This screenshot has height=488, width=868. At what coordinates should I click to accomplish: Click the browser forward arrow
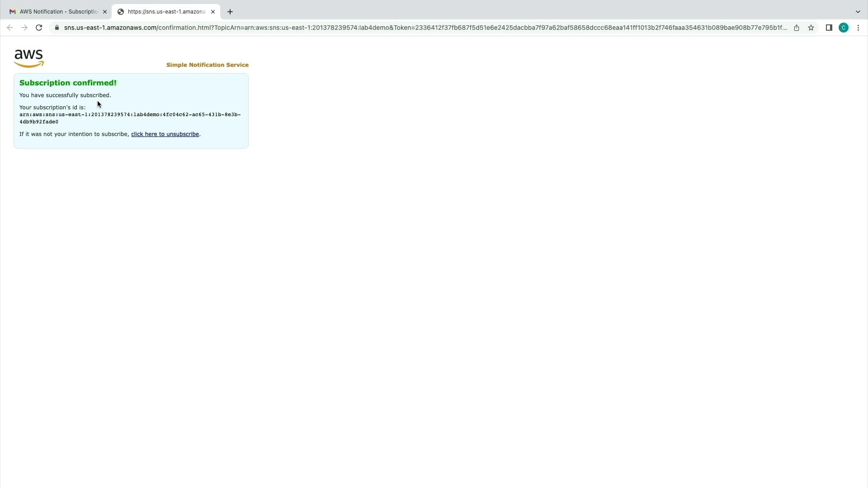click(x=24, y=28)
